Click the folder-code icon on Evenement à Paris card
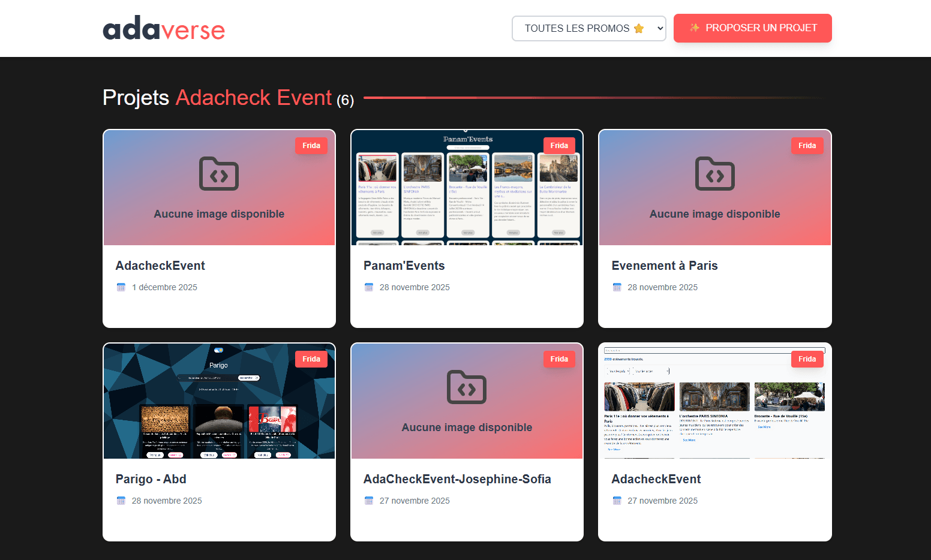This screenshot has height=560, width=931. click(x=714, y=174)
